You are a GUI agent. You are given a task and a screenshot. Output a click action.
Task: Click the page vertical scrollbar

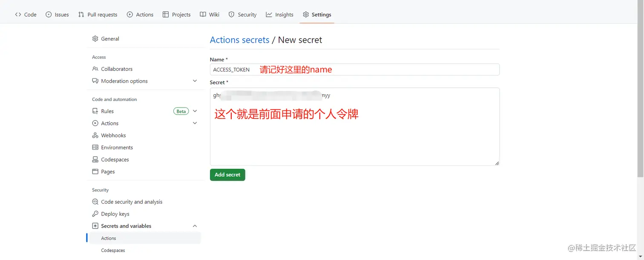(x=641, y=89)
